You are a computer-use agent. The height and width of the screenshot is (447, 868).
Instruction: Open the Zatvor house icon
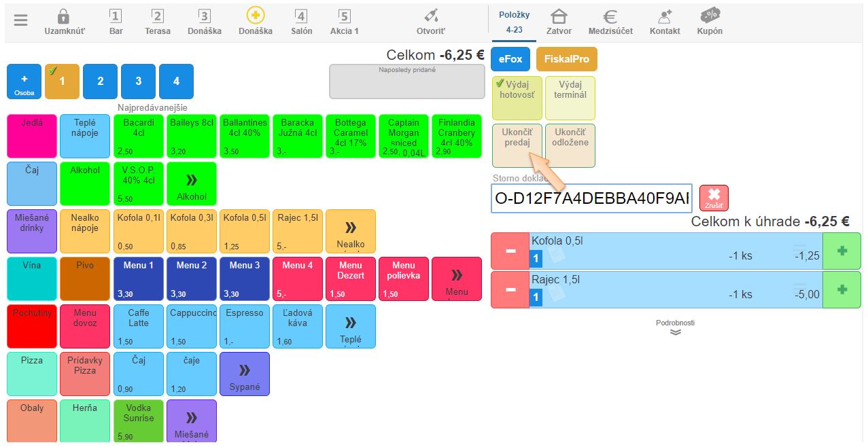pyautogui.click(x=558, y=17)
